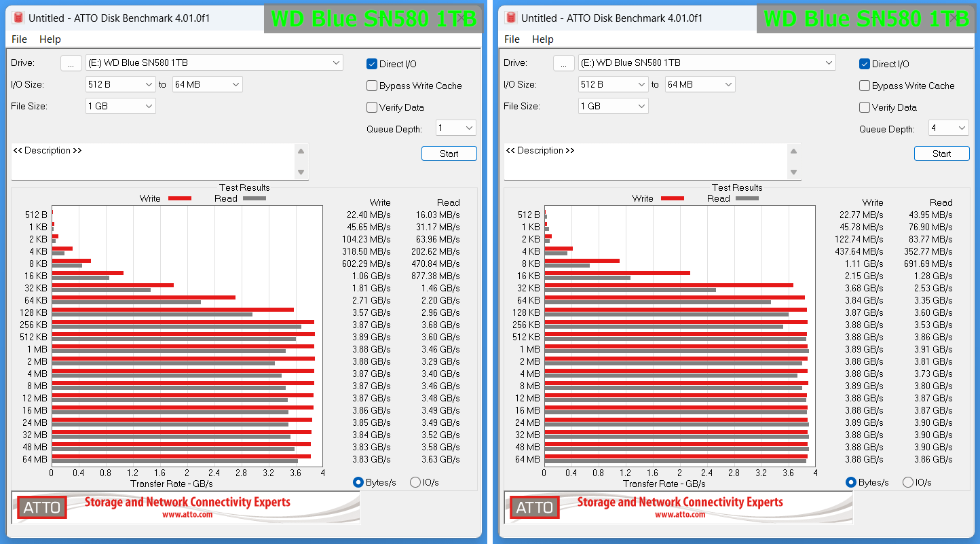Open Drive dropdown in right window
Viewport: 980px width, 544px height.
(707, 62)
